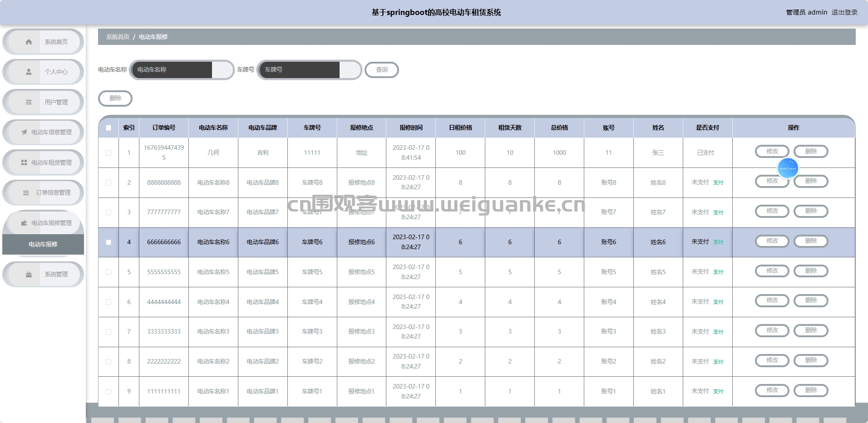Click the briefcase icon beside 系统管理
Image resolution: width=868 pixels, height=423 pixels.
pyautogui.click(x=29, y=274)
